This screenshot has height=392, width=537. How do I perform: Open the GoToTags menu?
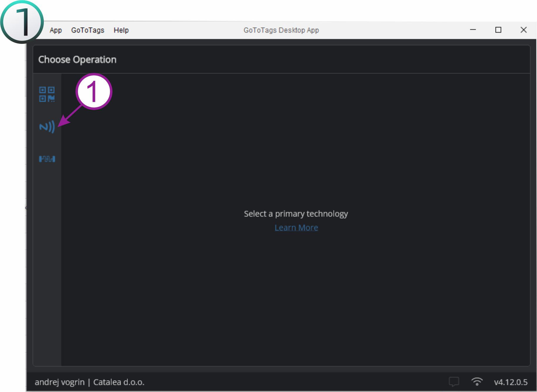pyautogui.click(x=88, y=30)
